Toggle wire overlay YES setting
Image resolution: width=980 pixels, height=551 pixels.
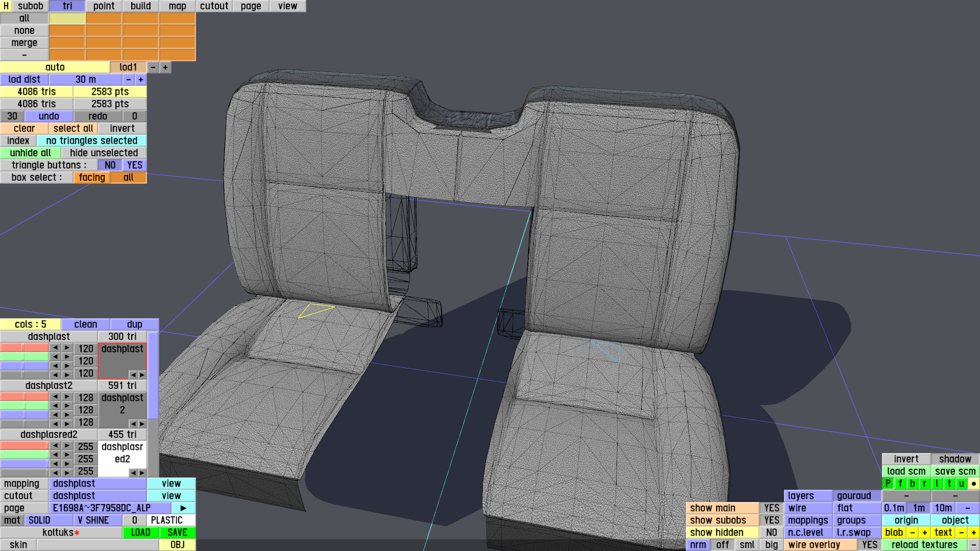[869, 545]
